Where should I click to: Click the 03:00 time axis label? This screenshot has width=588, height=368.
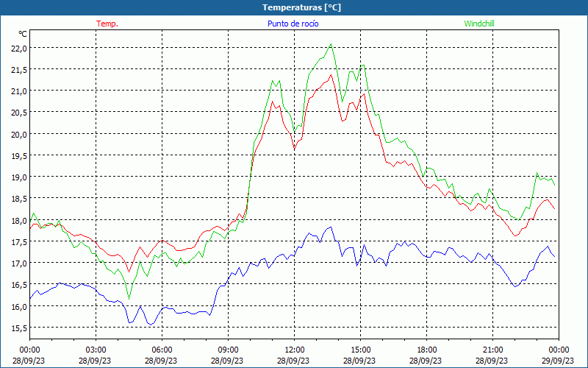[x=96, y=350]
